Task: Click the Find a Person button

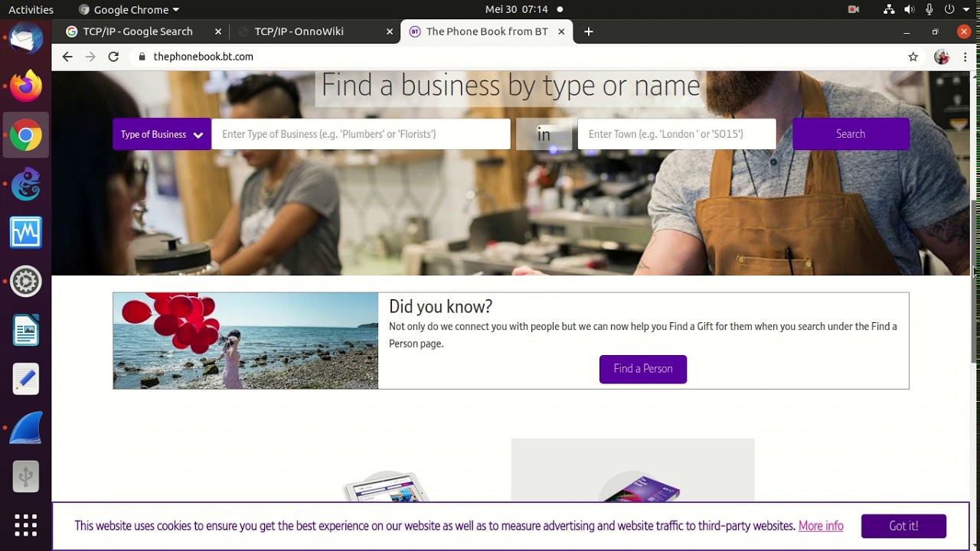Action: click(x=643, y=369)
